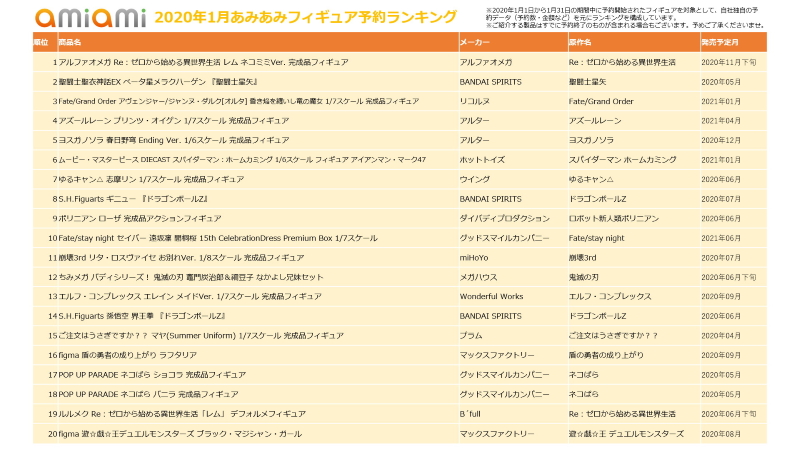Viewport: 800px width, 450px height.
Task: Click Wonderful Works maker in row 13
Action: pyautogui.click(x=491, y=296)
